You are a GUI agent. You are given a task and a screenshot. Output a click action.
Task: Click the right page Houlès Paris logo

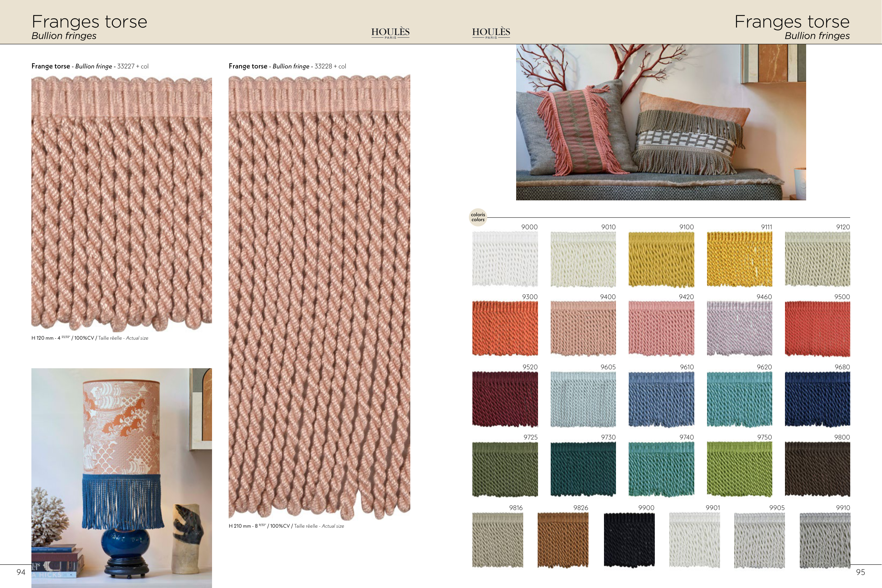point(491,33)
